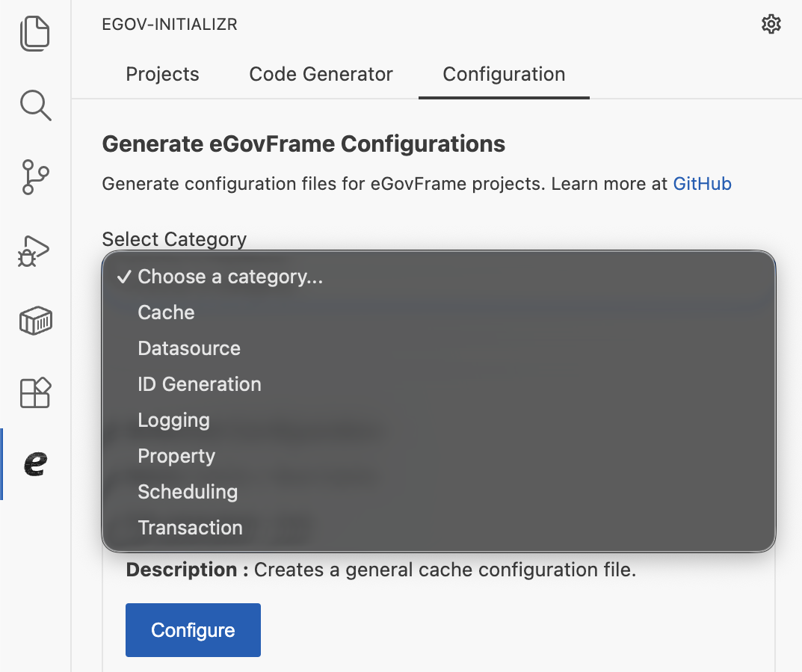This screenshot has height=672, width=802.
Task: Select Property in the dropdown
Action: [x=176, y=456]
